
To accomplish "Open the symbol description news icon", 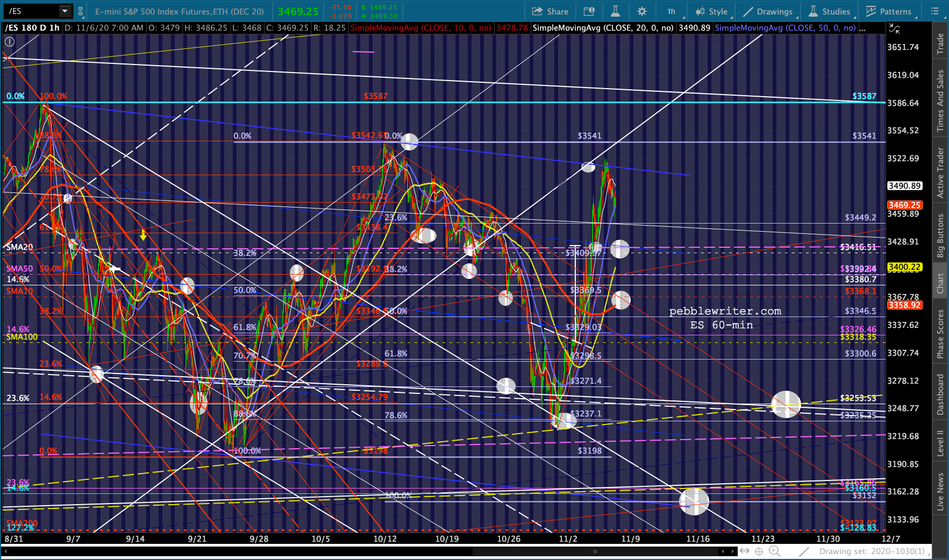I will (x=589, y=11).
